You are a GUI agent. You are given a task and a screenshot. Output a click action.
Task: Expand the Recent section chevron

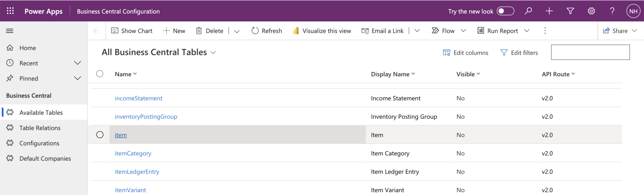click(x=78, y=63)
